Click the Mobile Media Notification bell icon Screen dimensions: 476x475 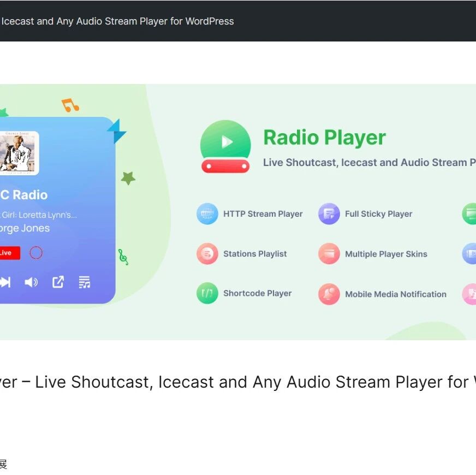[x=329, y=294]
